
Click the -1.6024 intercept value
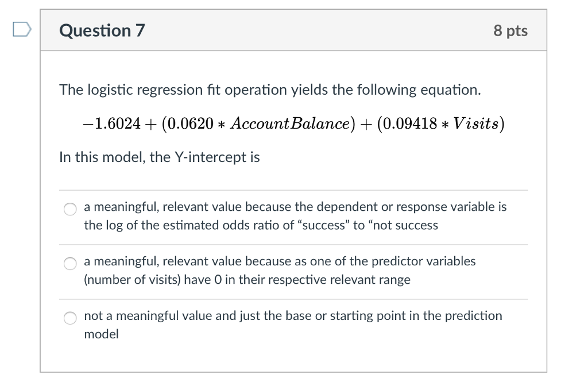(112, 123)
